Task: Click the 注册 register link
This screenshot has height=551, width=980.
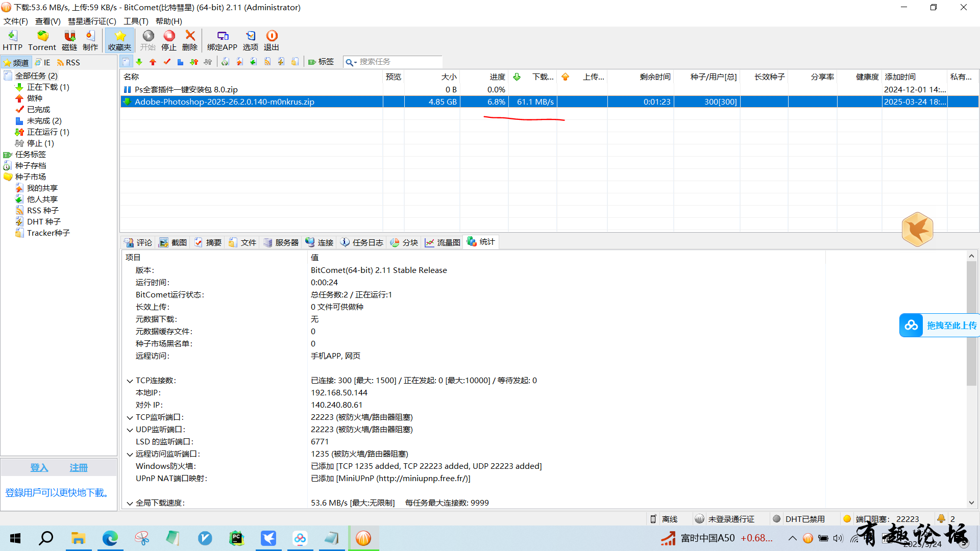Action: 79,468
